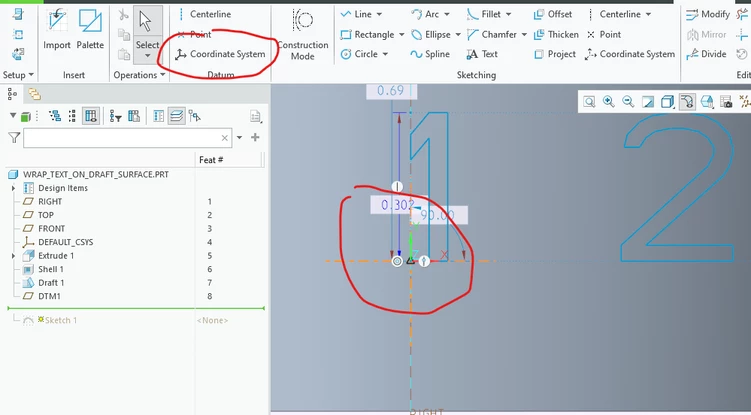Select the Line sketch tool

(x=356, y=14)
